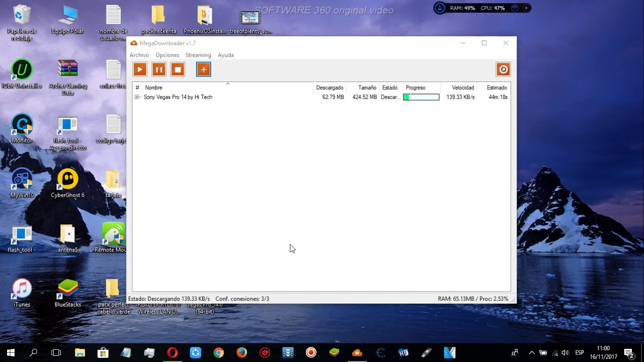Sort list by Estimado column header
644x362 pixels.
[494, 87]
